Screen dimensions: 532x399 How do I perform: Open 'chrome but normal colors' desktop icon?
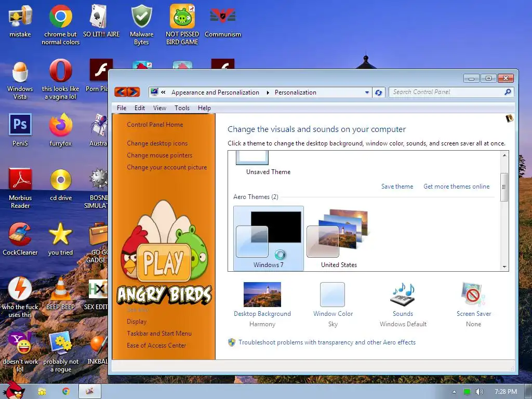pyautogui.click(x=60, y=24)
